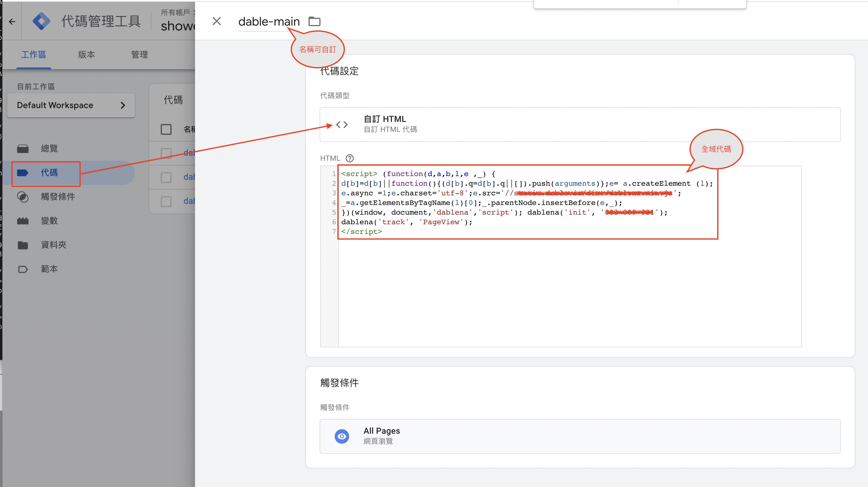
Task: Expand the Default Workspace selector
Action: pos(71,105)
